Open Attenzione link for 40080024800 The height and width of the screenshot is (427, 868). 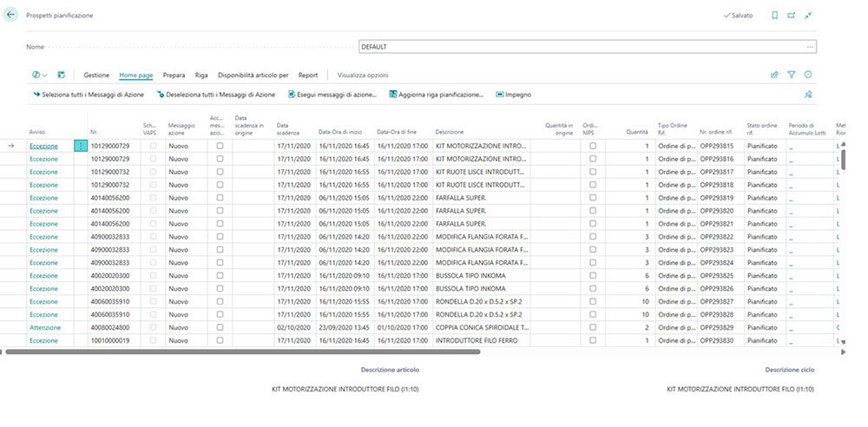tap(45, 327)
